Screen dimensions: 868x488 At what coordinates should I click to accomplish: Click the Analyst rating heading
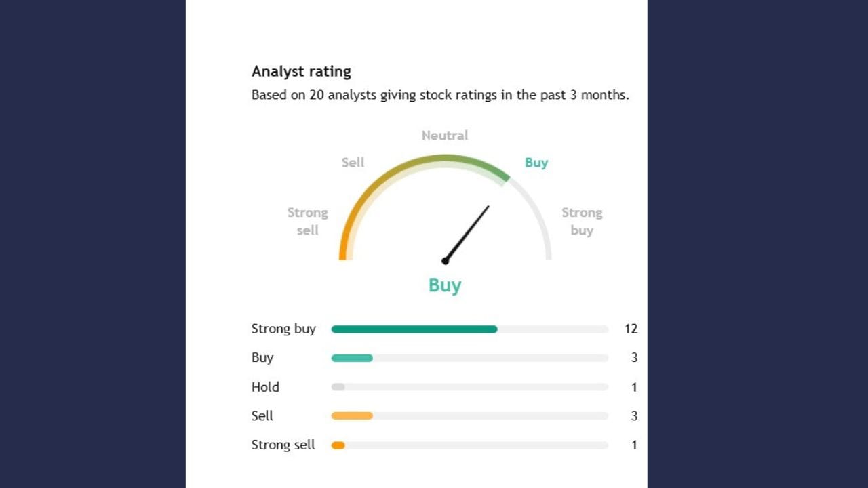point(301,71)
